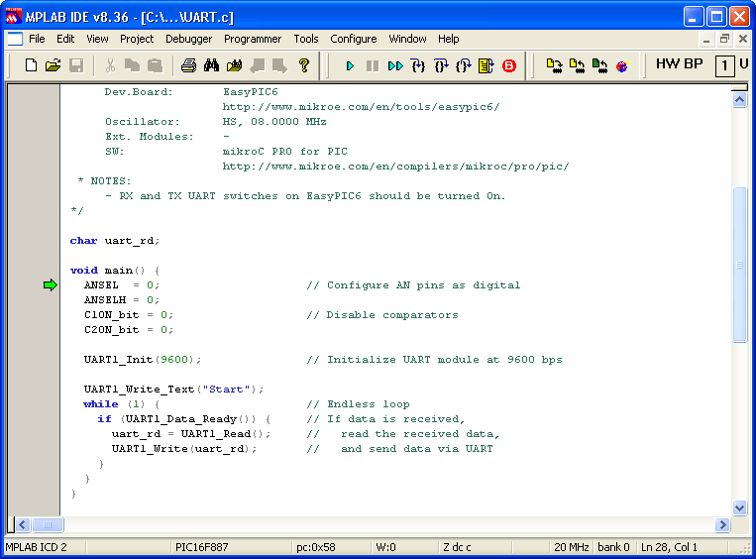This screenshot has width=756, height=559.
Task: Click the Ln 28, Col 1 status entry
Action: click(x=669, y=547)
